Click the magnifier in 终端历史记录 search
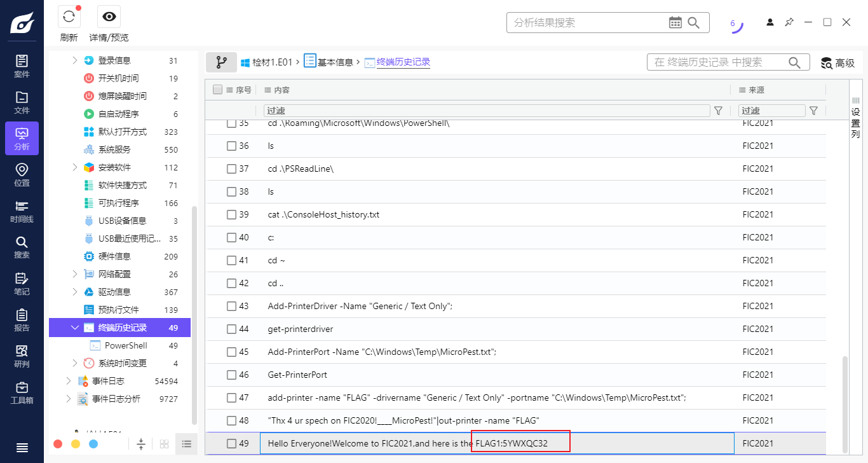The width and height of the screenshot is (868, 463). (794, 62)
